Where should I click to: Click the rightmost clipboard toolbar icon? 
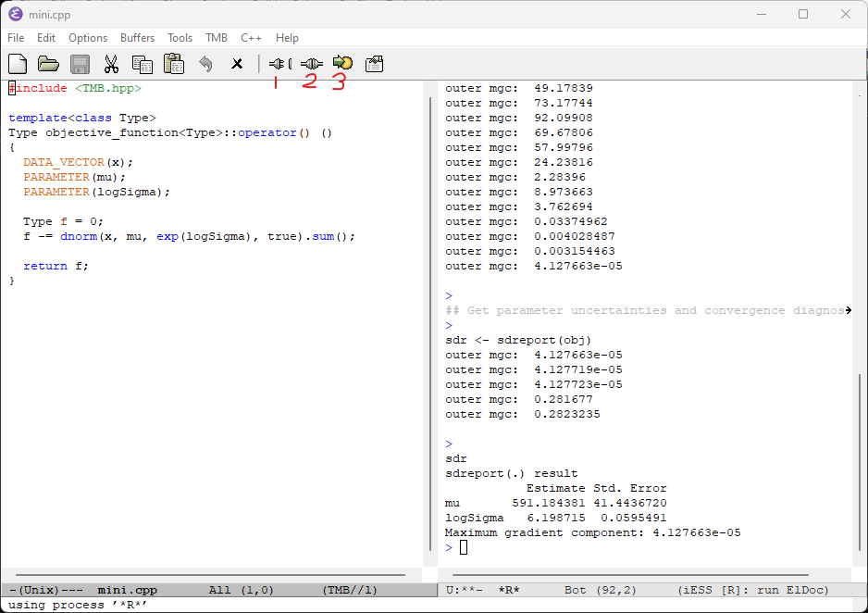(x=374, y=64)
